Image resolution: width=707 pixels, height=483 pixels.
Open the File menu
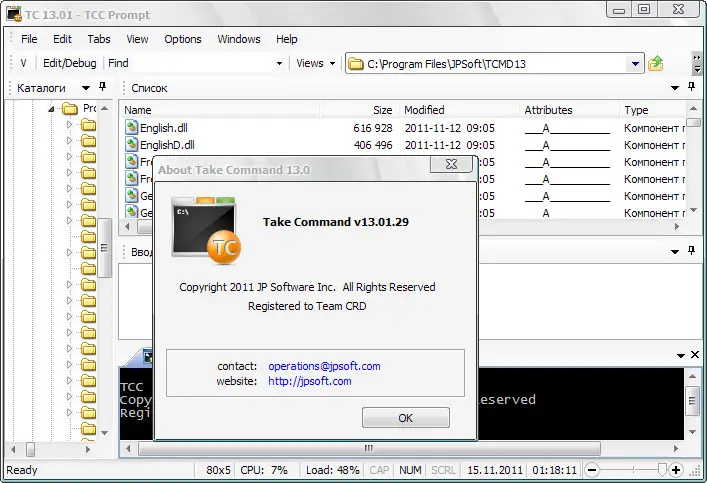(x=29, y=39)
